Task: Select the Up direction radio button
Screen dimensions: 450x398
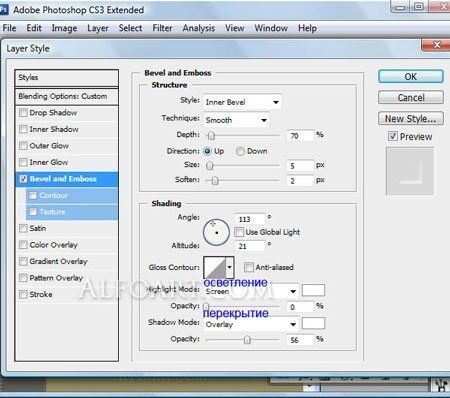Action: click(207, 151)
